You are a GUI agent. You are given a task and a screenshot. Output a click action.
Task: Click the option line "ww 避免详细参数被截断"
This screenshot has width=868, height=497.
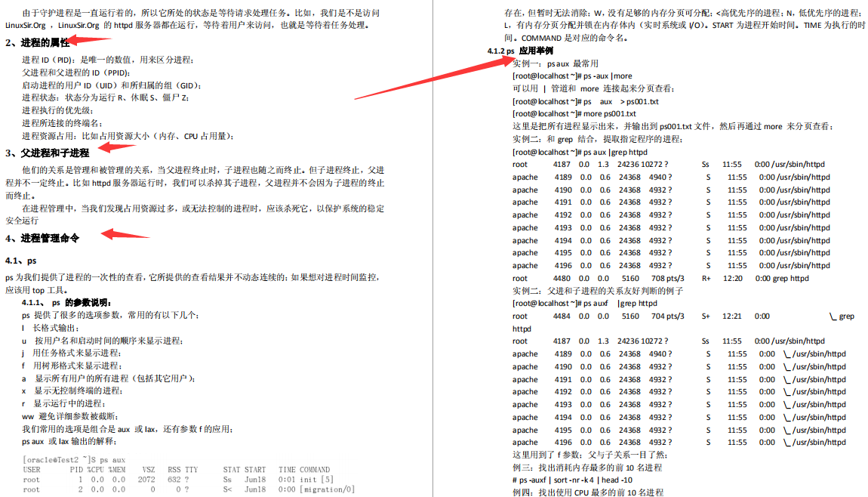(70, 416)
